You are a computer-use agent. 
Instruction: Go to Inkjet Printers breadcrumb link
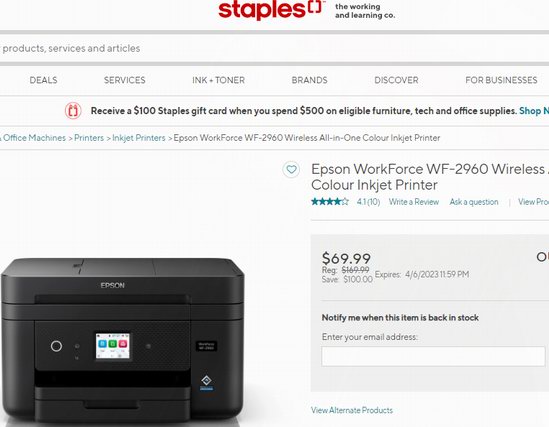coord(139,138)
